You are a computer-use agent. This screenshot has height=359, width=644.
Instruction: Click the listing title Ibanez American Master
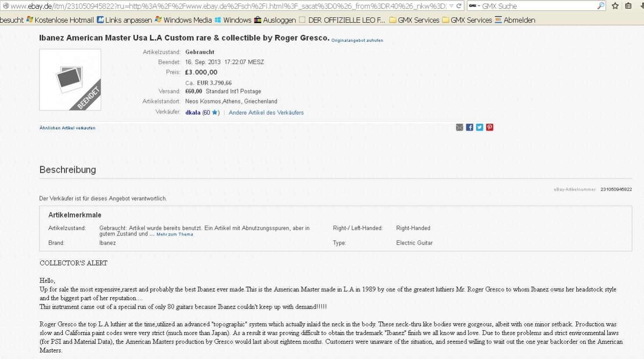(x=184, y=38)
